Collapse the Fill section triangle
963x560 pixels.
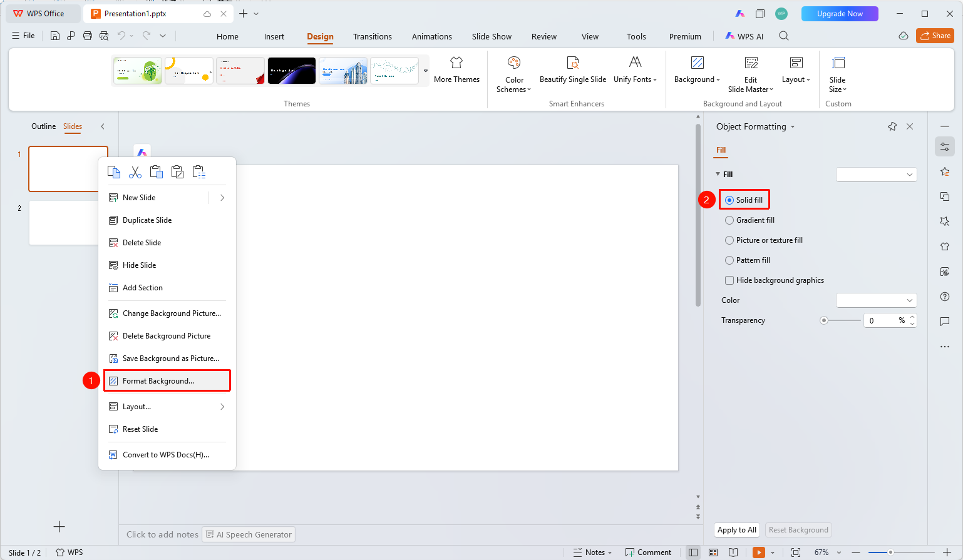click(718, 175)
